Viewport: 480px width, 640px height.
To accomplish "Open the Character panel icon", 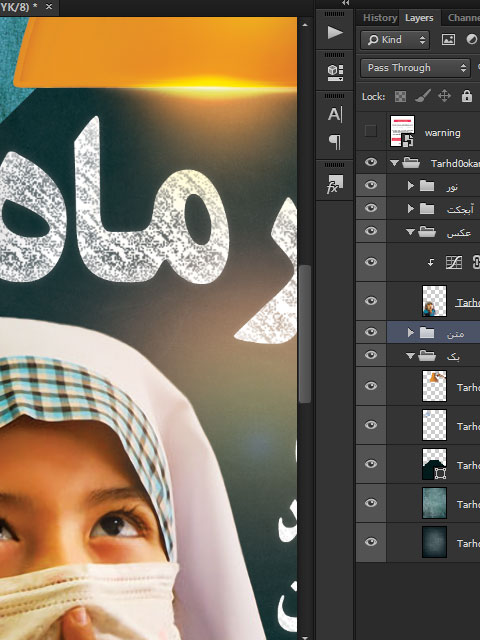I will coord(335,115).
